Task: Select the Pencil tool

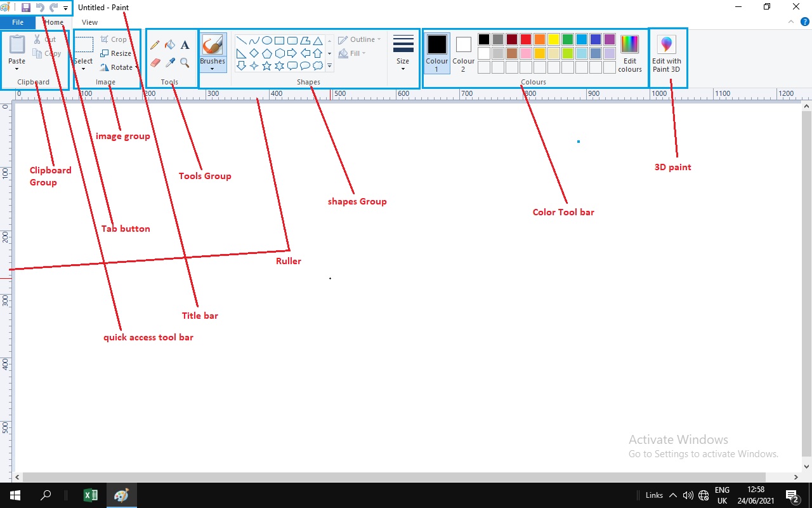Action: [155, 45]
